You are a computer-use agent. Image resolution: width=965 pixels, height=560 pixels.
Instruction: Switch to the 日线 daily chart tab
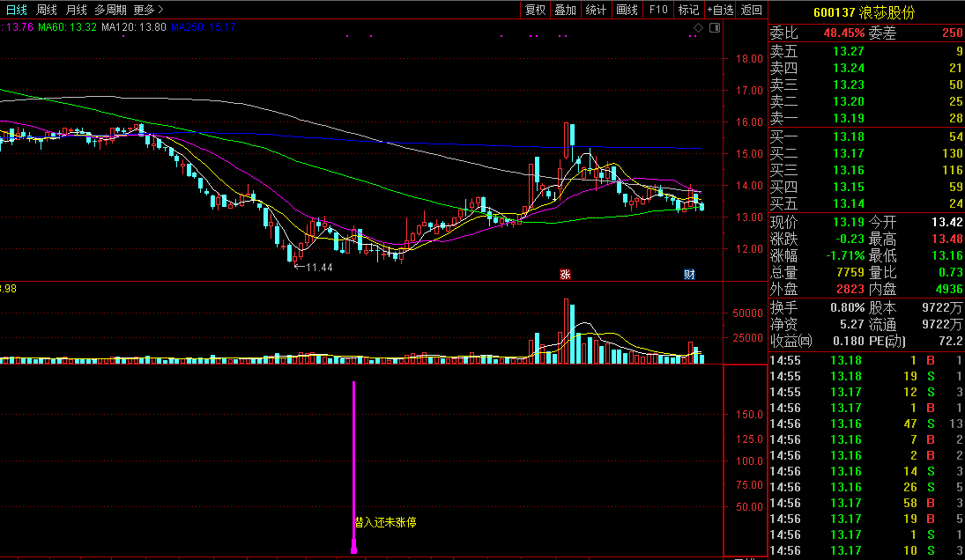(17, 10)
